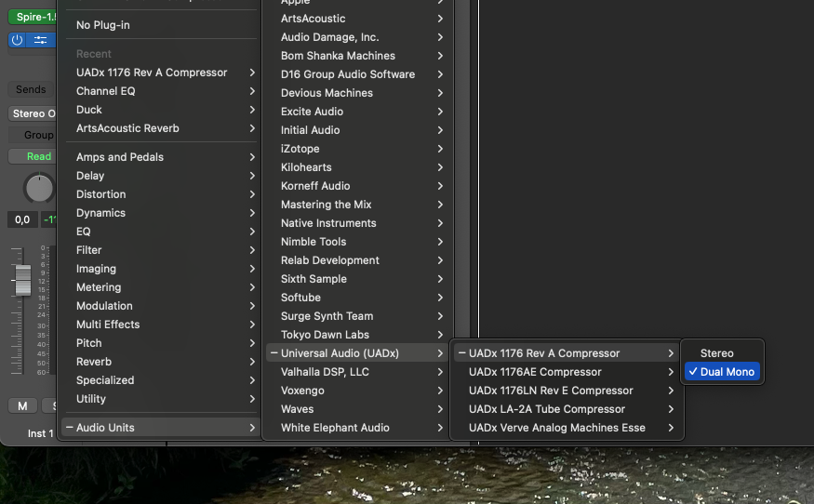Open the Specialized submenu

(161, 380)
